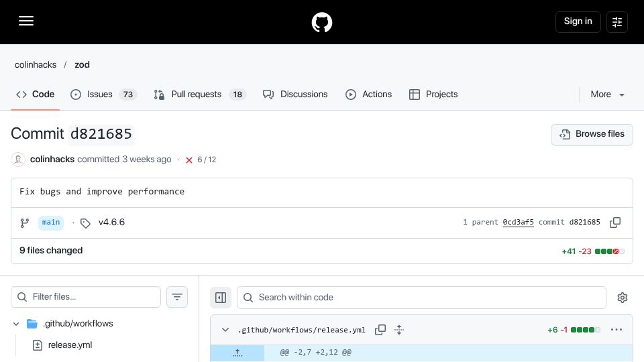Click commit message Fix bugs and improve performance

pos(102,192)
